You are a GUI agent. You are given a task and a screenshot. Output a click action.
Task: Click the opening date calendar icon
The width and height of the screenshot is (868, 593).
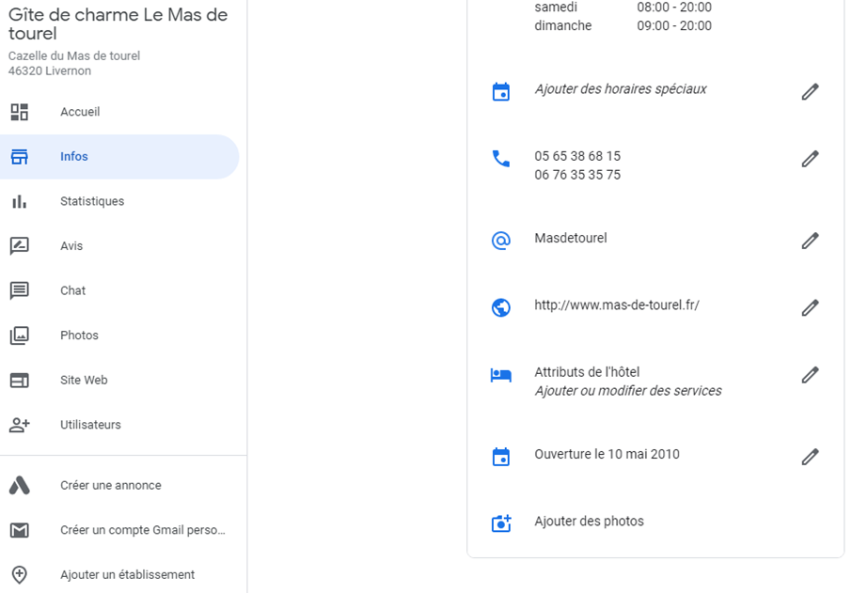[501, 457]
